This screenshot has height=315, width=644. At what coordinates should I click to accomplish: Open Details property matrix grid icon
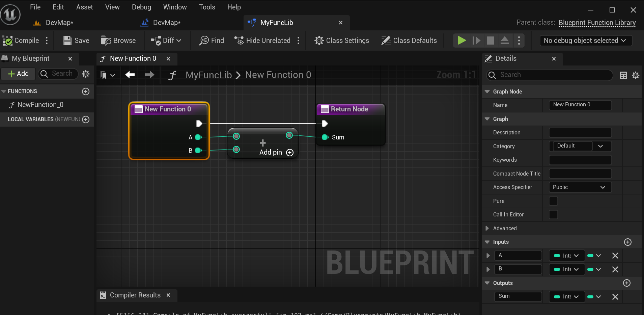[x=623, y=75]
